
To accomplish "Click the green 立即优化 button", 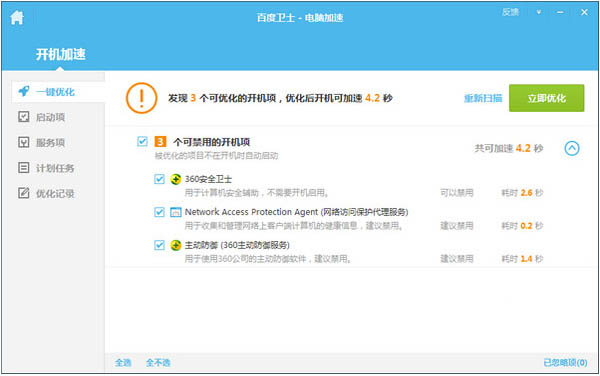I will point(546,98).
